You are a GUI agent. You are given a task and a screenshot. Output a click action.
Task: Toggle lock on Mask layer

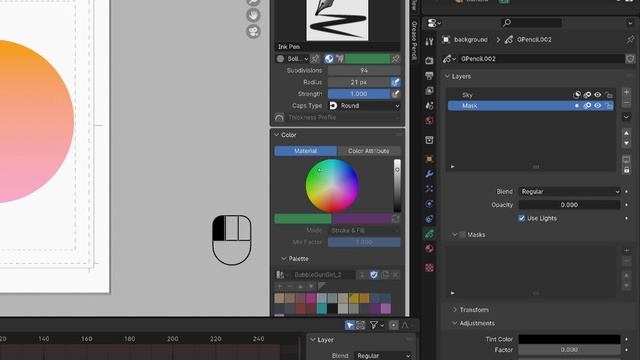(609, 106)
